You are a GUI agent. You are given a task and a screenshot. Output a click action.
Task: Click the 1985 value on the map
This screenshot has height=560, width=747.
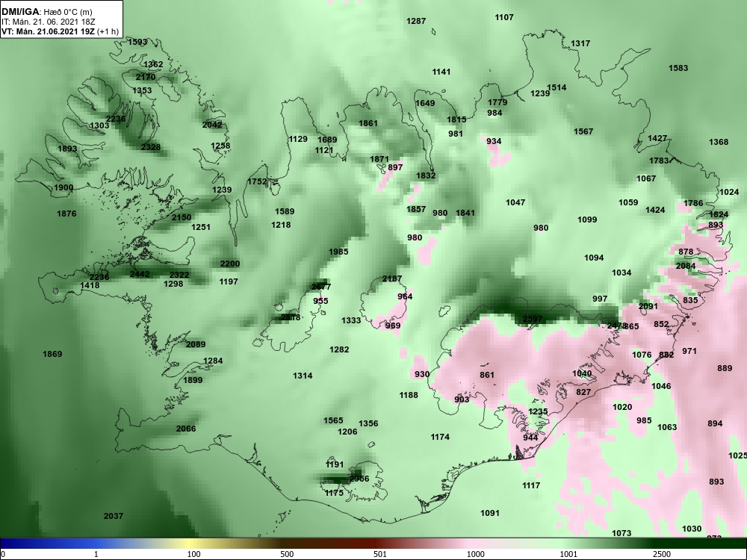(338, 252)
